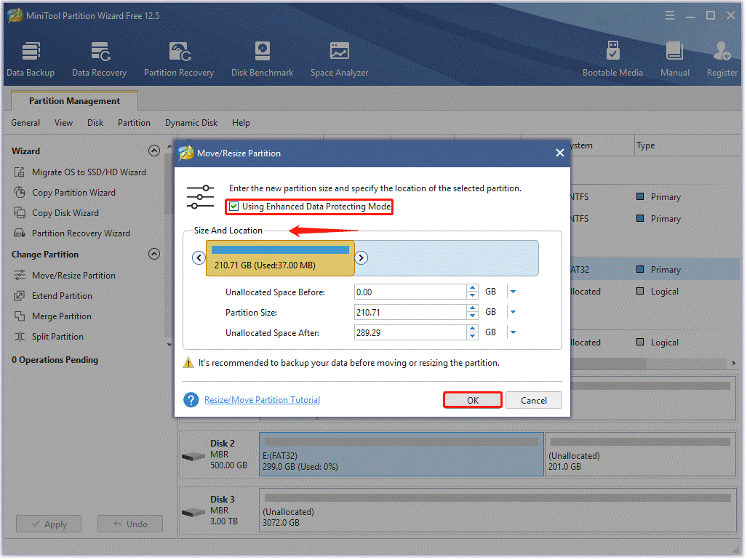The width and height of the screenshot is (747, 560).
Task: Start the Disk Benchmark tool
Action: click(263, 59)
